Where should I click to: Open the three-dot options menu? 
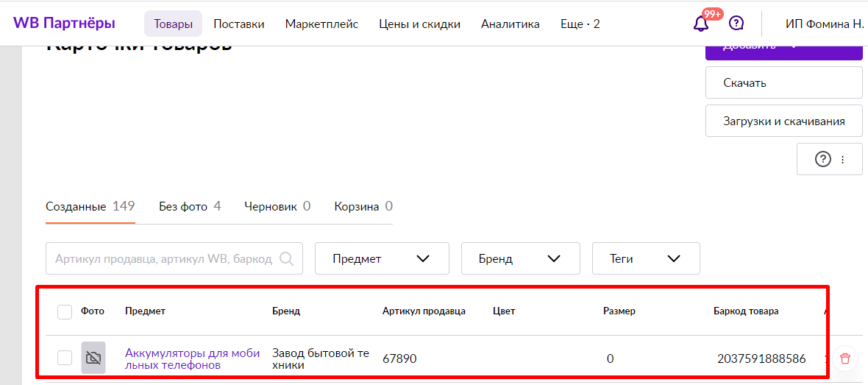(842, 160)
